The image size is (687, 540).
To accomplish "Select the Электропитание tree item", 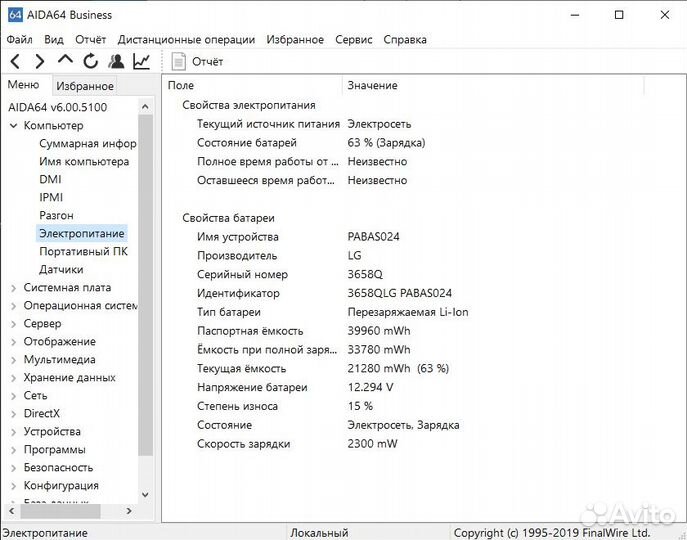I will (x=81, y=234).
